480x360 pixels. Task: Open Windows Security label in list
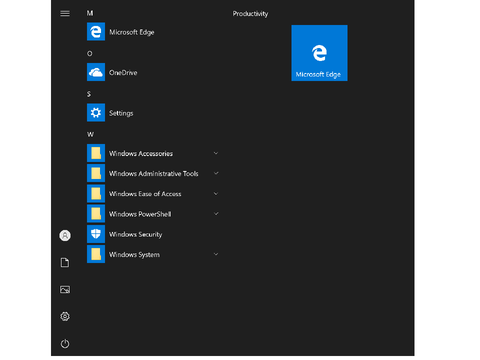point(135,235)
